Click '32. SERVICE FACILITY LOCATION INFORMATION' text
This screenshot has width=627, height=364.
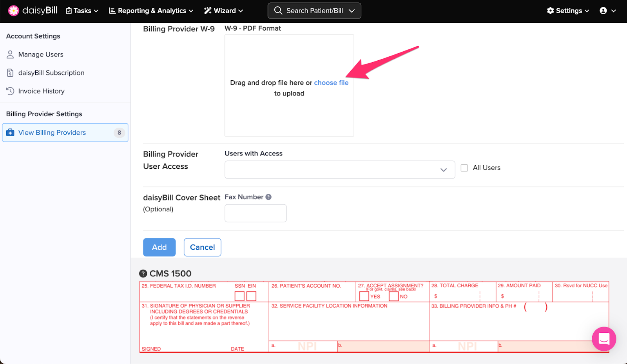pos(329,306)
